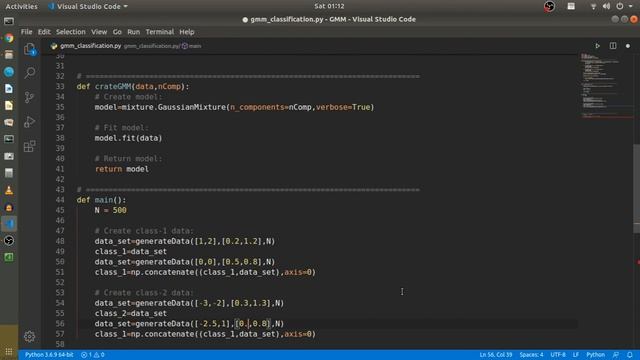
Task: Click 'model.fit(data)' on line 38
Action: click(129, 138)
